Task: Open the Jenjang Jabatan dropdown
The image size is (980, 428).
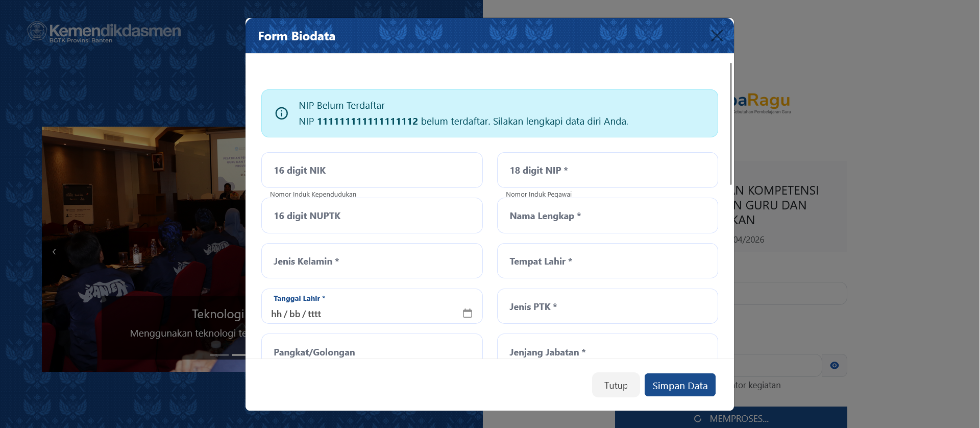Action: (x=607, y=347)
